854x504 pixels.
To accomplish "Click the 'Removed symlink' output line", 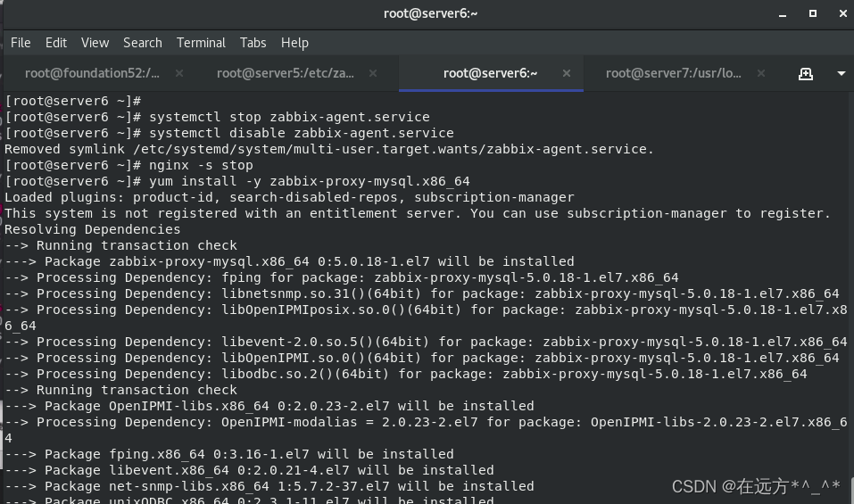I will [329, 149].
